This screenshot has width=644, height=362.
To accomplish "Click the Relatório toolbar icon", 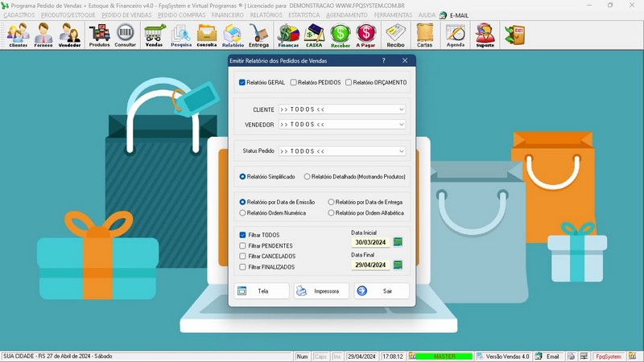I will (233, 35).
